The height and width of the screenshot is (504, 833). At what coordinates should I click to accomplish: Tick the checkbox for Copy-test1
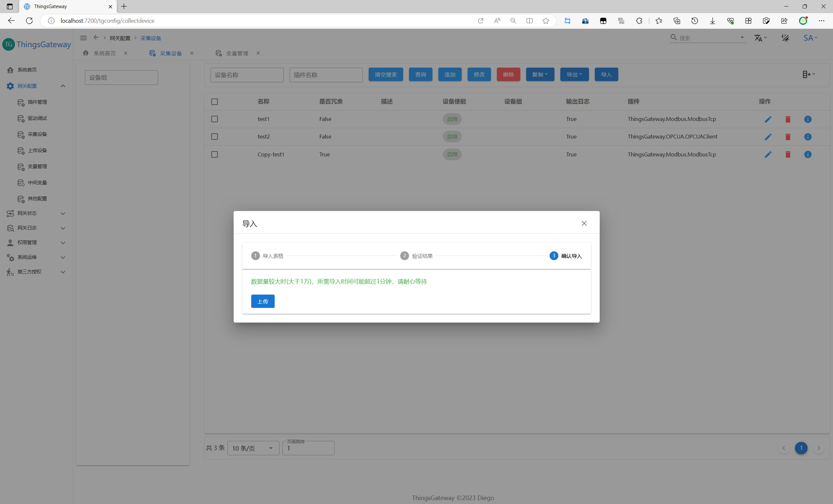(214, 154)
